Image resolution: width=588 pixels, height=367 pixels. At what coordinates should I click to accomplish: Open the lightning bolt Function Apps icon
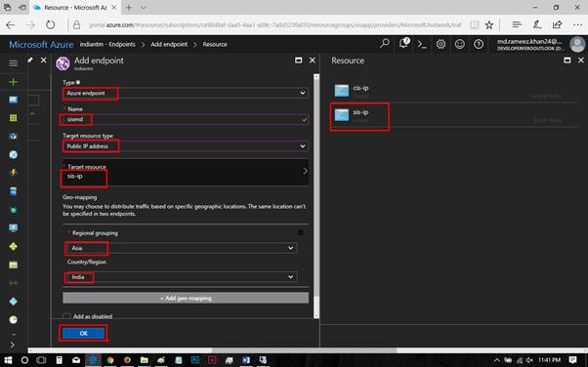click(x=13, y=173)
